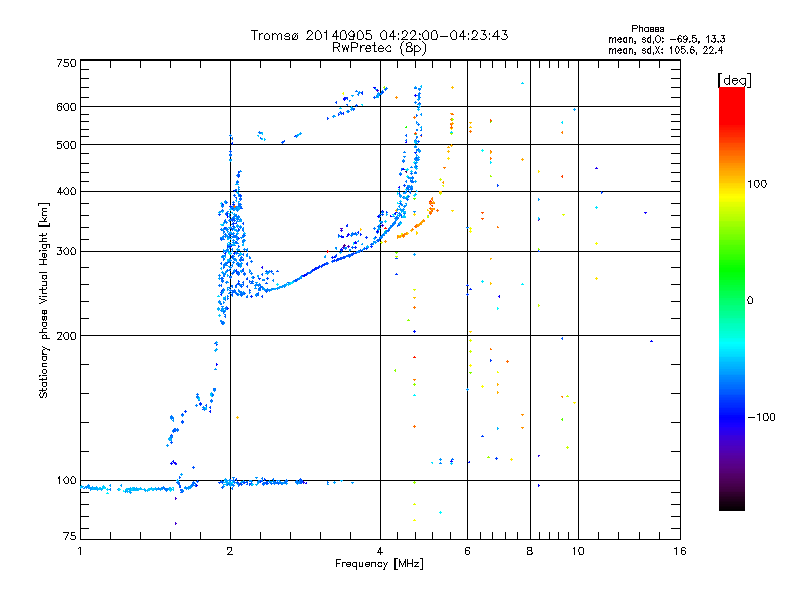Viewport: 800px width, 600px height.
Task: Click the x-axis tick label '8'
Action: coord(530,551)
